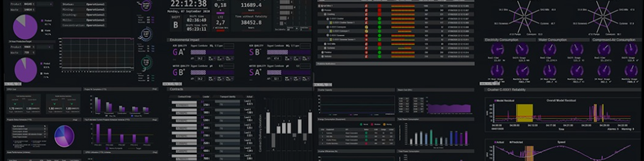Viewport: 644px width, 161px height.
Task: Click the Electricity Consumption real-time gauge
Action: 497,50
